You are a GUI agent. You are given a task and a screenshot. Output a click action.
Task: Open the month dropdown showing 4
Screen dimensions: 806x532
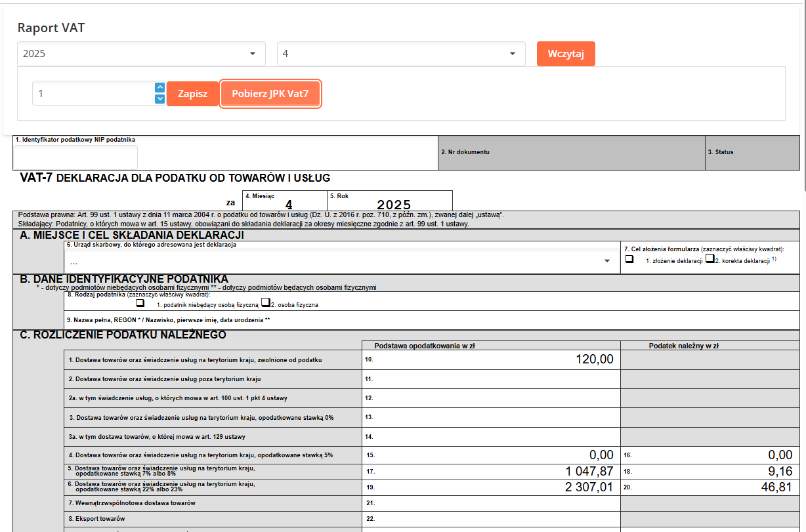[x=401, y=54]
